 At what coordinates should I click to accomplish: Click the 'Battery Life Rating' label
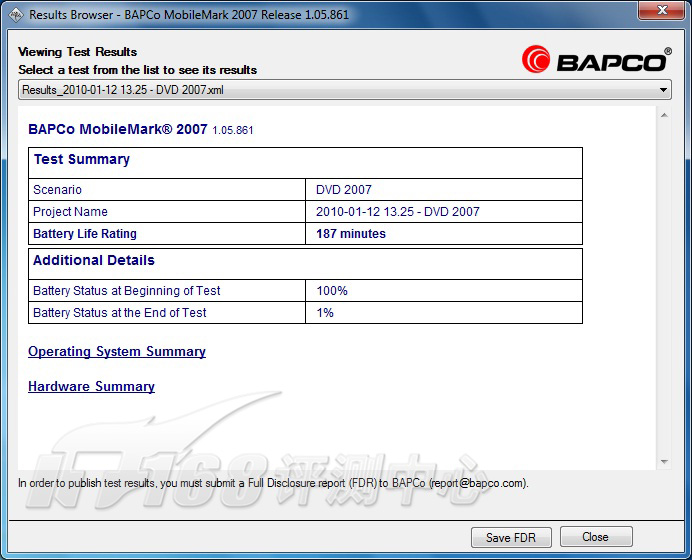[x=85, y=234]
